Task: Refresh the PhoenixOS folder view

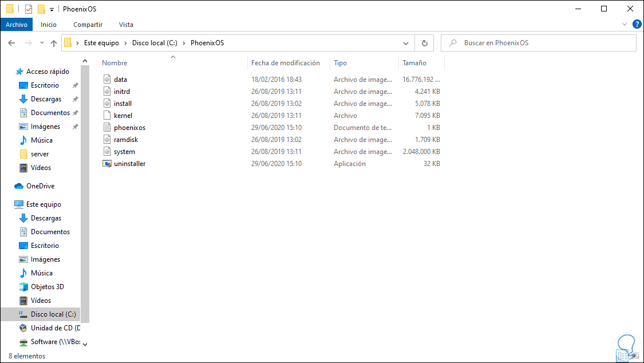Action: 424,43
